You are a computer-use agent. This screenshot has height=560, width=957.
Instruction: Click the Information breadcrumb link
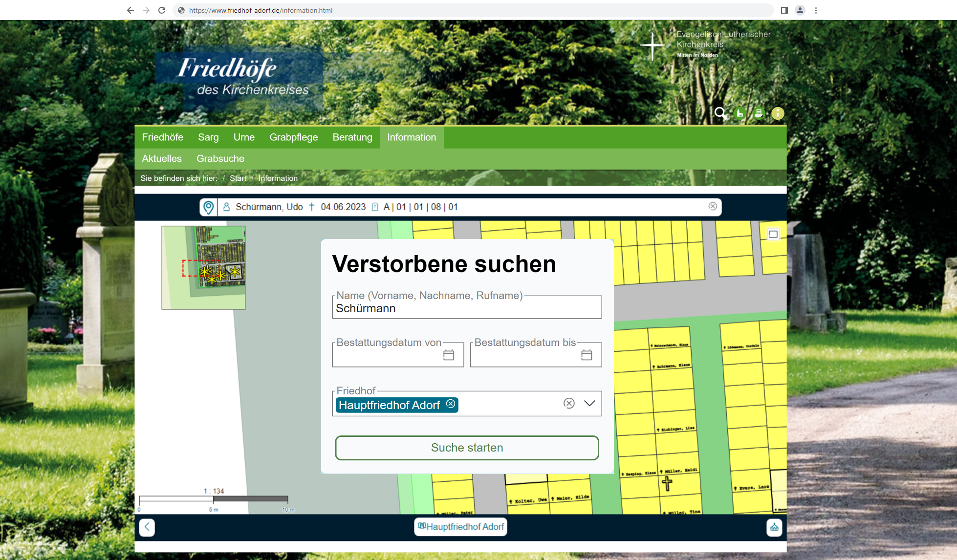pos(278,178)
